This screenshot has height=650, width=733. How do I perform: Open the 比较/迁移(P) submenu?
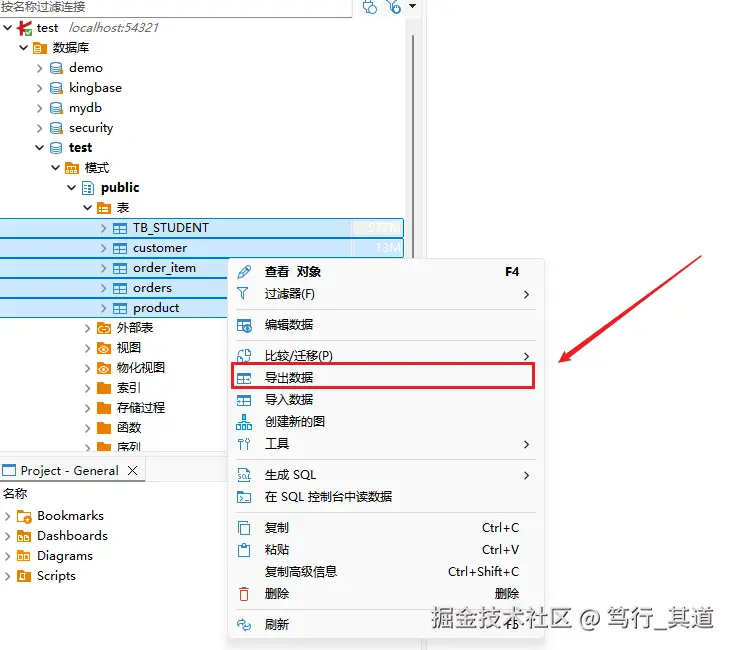tap(385, 356)
